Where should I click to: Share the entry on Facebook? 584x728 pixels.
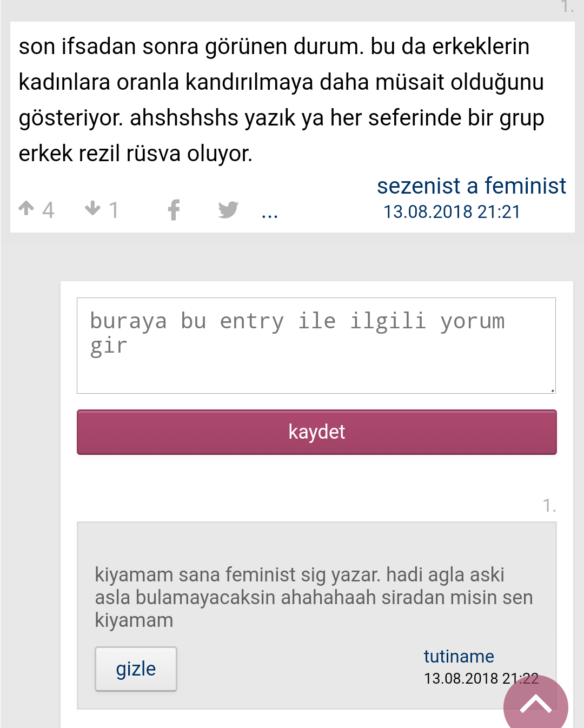pyautogui.click(x=174, y=210)
